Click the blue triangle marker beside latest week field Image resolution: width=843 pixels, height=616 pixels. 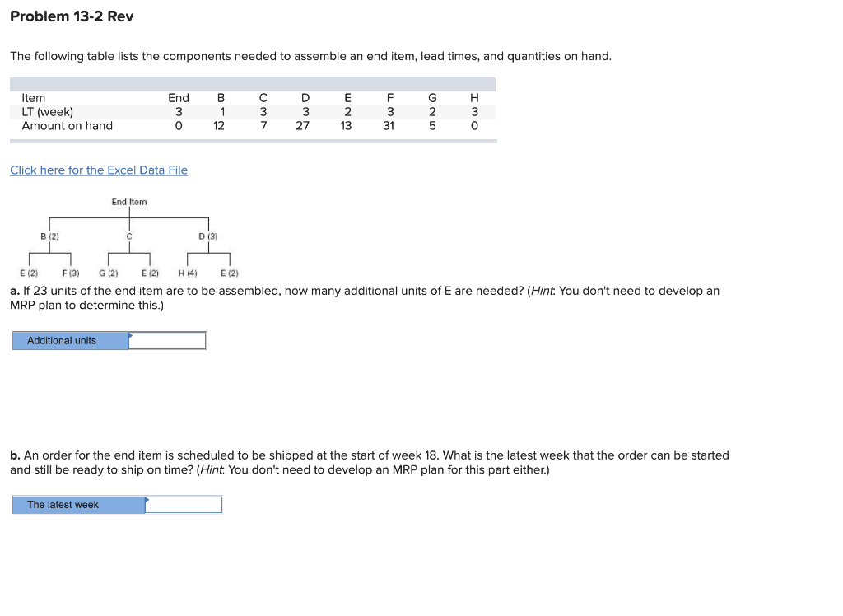click(x=147, y=501)
